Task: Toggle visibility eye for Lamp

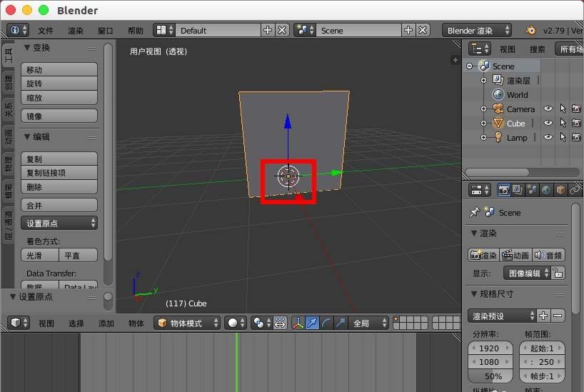Action: [x=548, y=137]
